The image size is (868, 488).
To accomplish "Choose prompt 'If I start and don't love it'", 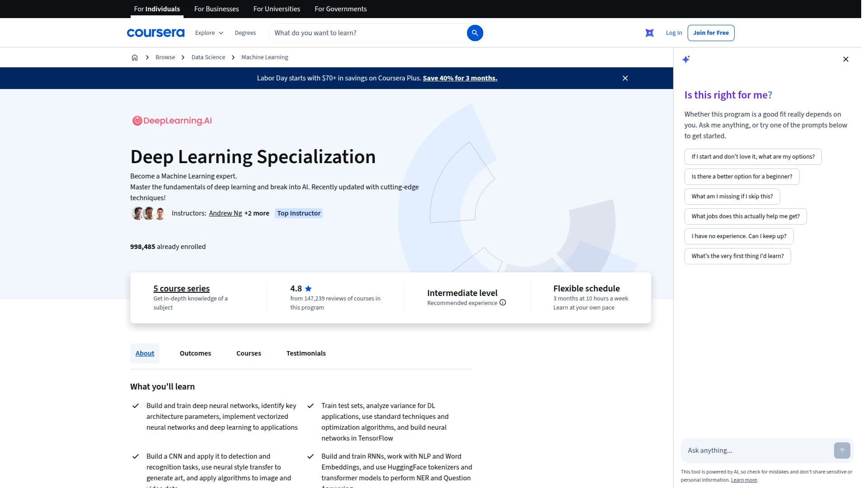I will pyautogui.click(x=753, y=157).
